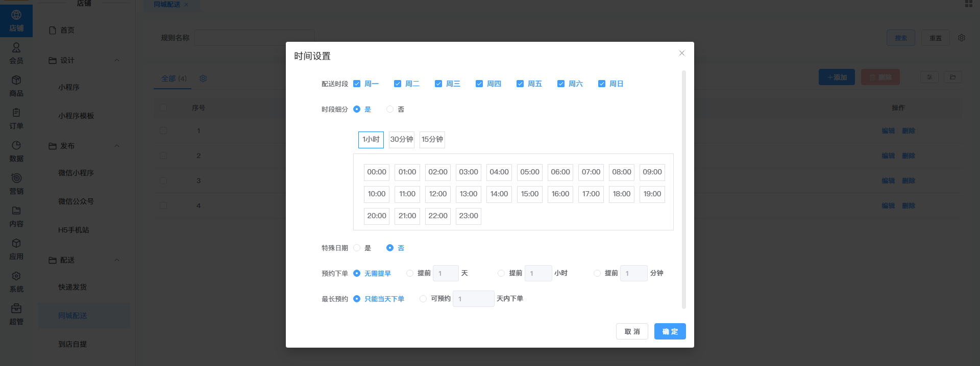This screenshot has width=980, height=366.
Task: Select the 23:00 time slot
Action: pyautogui.click(x=469, y=216)
